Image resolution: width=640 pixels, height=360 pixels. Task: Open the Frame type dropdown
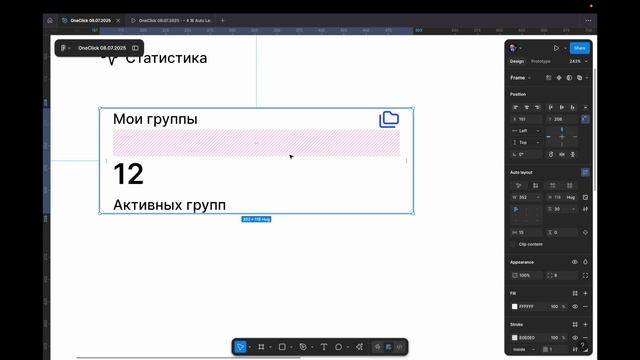pos(520,78)
